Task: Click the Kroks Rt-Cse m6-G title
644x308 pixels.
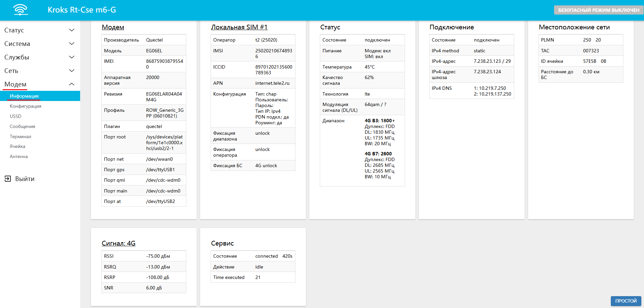Action: pyautogui.click(x=81, y=10)
